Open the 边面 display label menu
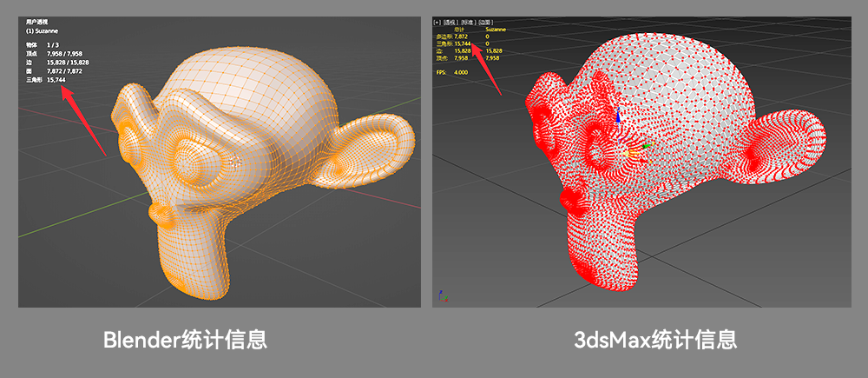 [486, 23]
